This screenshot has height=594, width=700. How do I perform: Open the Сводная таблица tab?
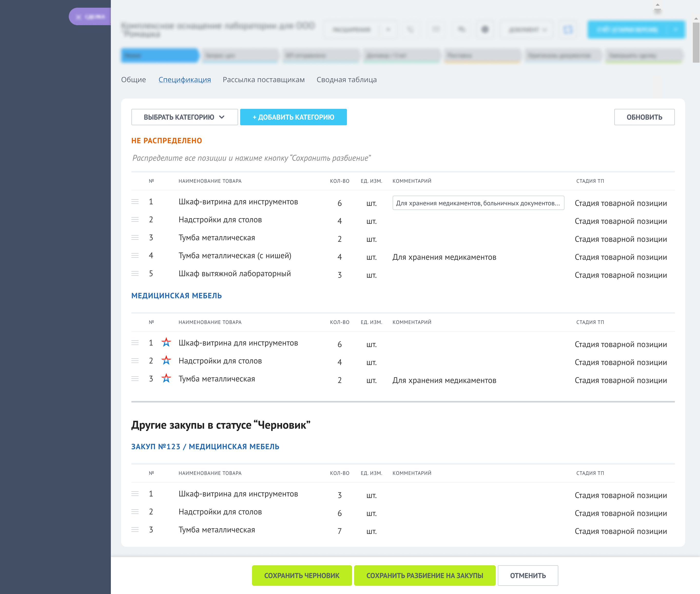pos(346,80)
